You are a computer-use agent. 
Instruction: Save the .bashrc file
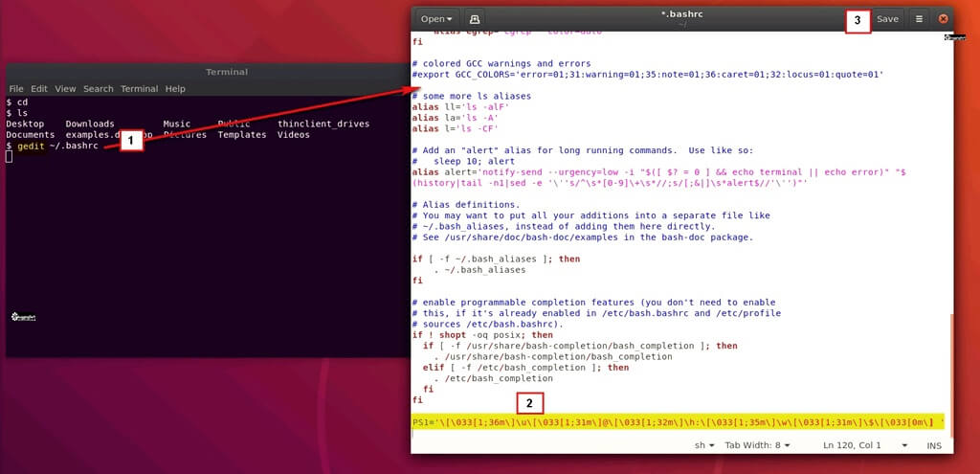(x=887, y=18)
